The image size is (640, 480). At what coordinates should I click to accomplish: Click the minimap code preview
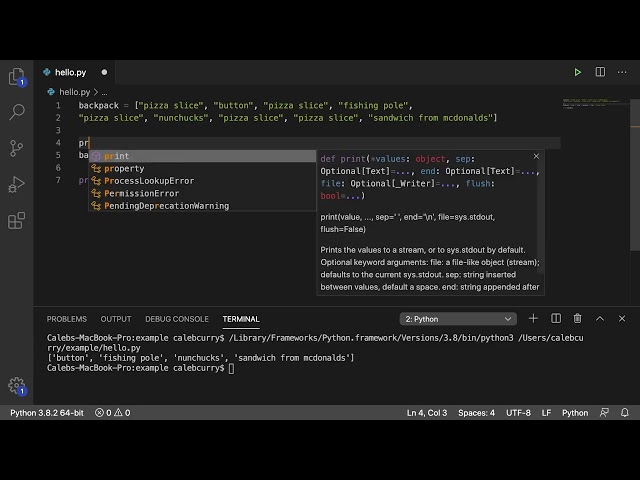click(592, 103)
